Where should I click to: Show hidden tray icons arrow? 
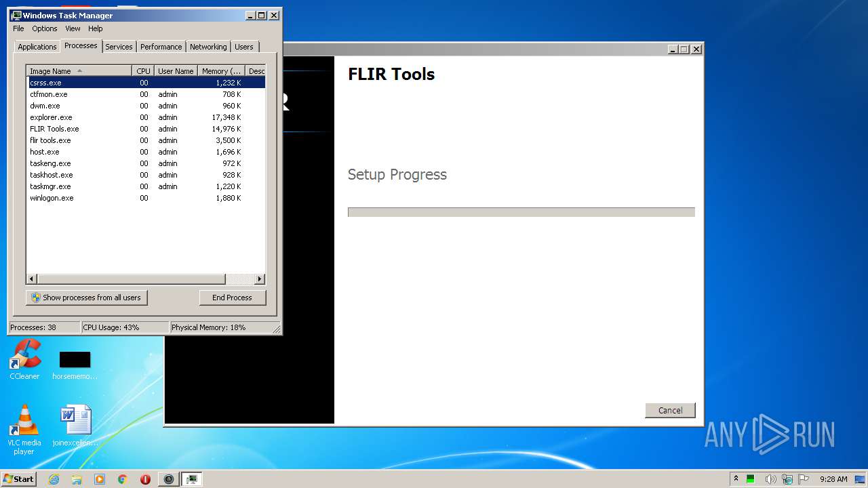click(736, 479)
